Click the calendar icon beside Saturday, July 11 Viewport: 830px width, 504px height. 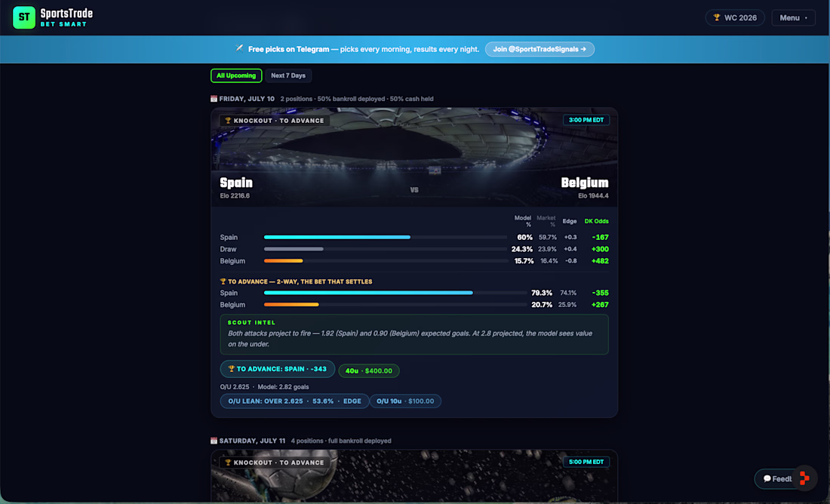click(x=214, y=441)
